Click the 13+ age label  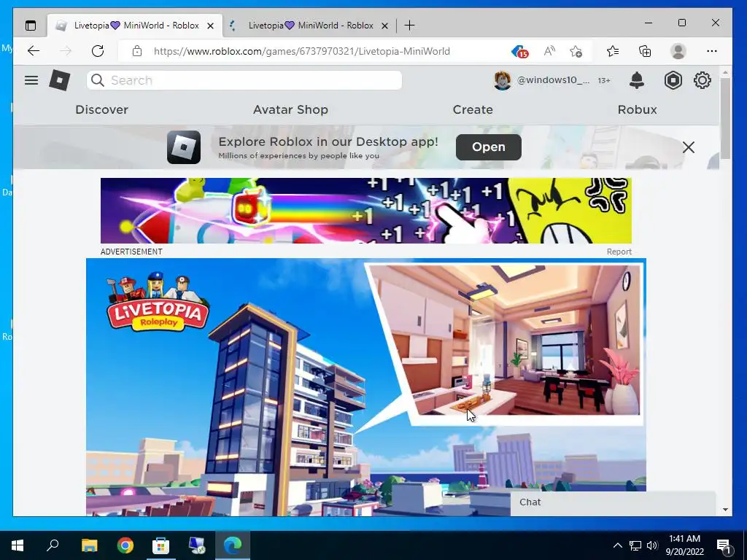pos(604,81)
